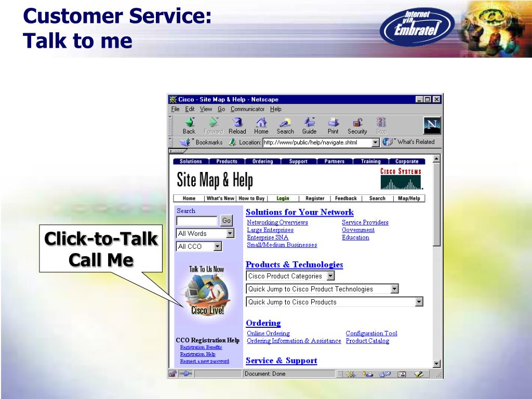Image resolution: width=532 pixels, height=399 pixels.
Task: Click the Cisco Live Talk To Us Now image
Action: (207, 290)
